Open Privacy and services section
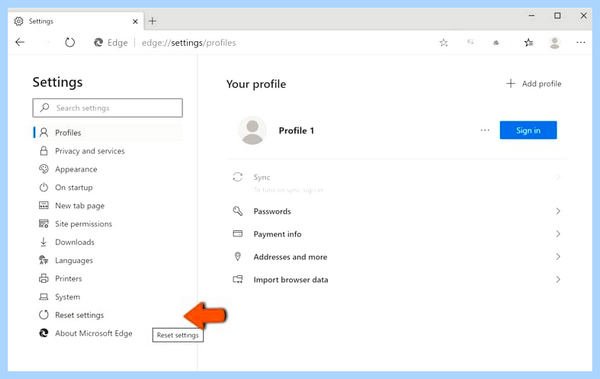The image size is (600, 379). 90,151
